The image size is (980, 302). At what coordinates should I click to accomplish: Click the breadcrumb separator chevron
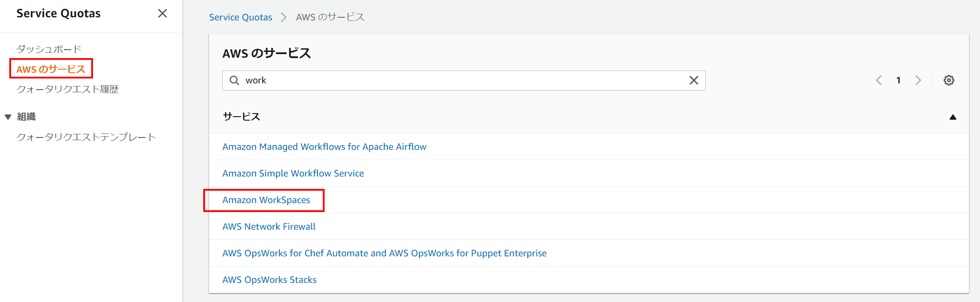[x=283, y=17]
